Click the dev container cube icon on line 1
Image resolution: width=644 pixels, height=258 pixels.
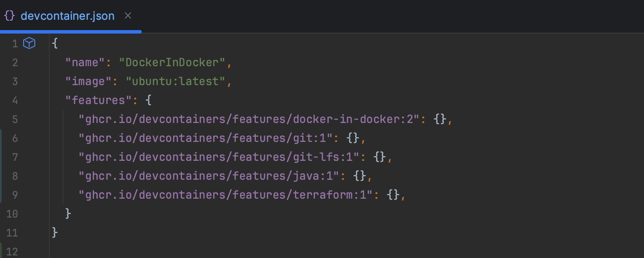point(29,43)
